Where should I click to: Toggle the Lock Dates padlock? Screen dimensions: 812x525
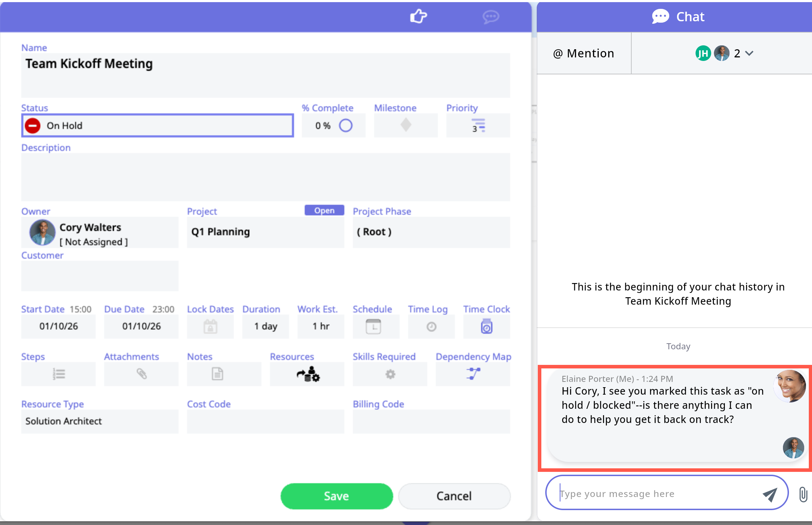[x=210, y=326]
